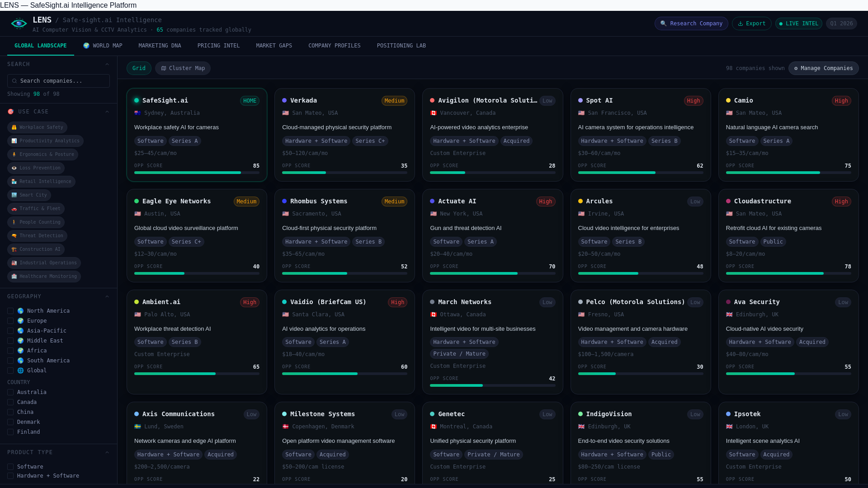This screenshot has height=488, width=868.
Task: Click the Smart City skyline icon
Action: point(14,195)
